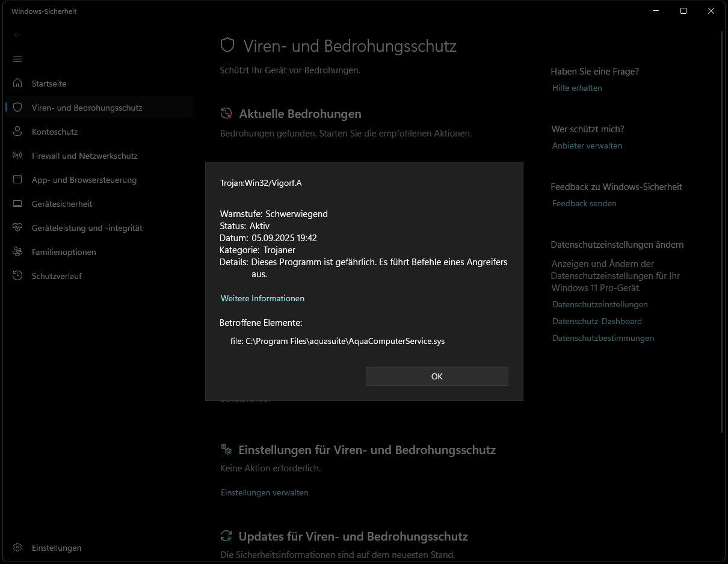Click the Viren- und Bedrohungsschutz shield icon in sidebar
728x564 pixels.
(x=17, y=107)
